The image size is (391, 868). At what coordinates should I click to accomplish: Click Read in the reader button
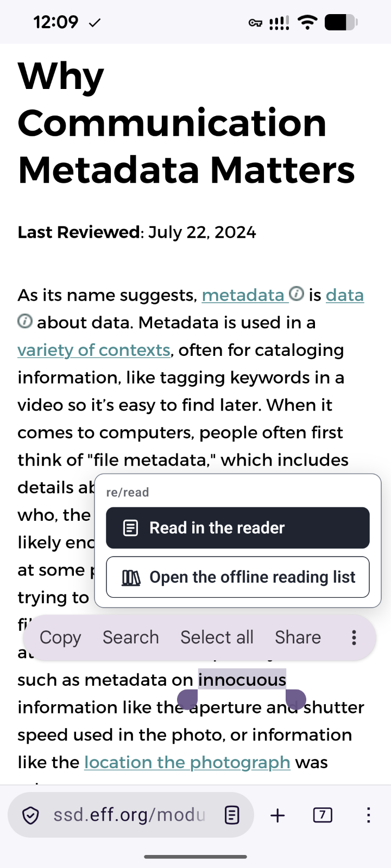(238, 528)
